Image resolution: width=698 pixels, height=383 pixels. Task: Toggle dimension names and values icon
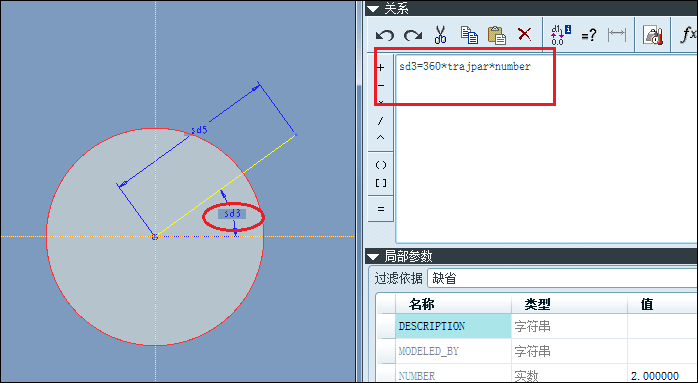click(561, 35)
